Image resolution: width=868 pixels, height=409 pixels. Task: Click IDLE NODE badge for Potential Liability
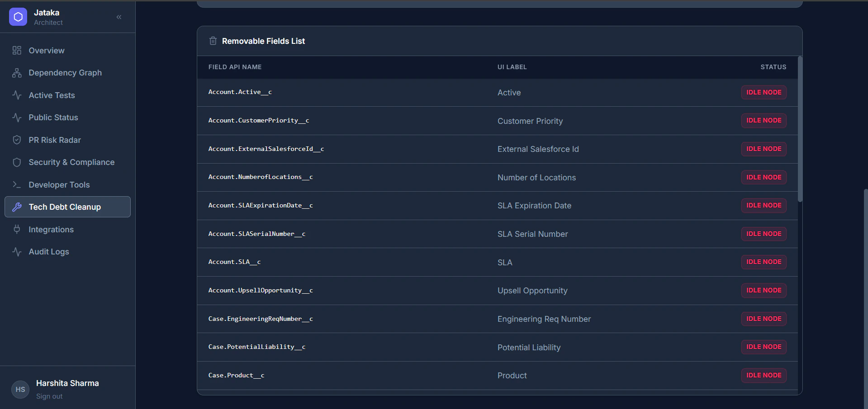tap(764, 347)
